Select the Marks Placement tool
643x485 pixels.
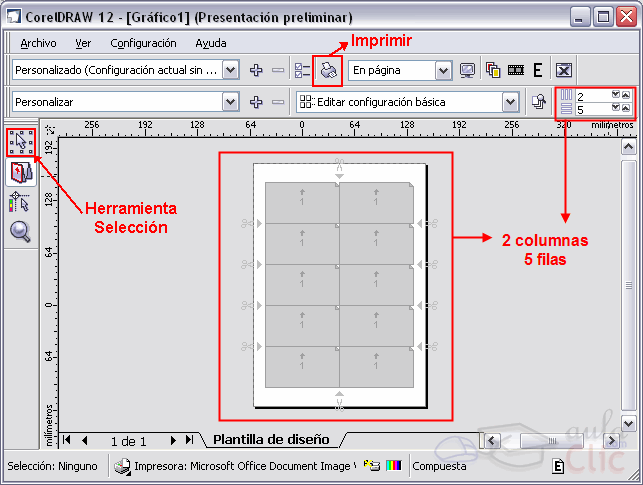click(x=19, y=202)
